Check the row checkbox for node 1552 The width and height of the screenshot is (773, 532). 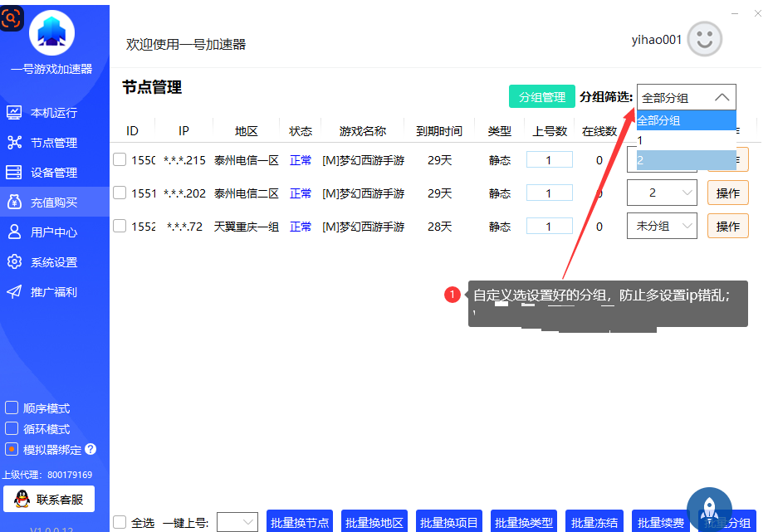coord(120,226)
